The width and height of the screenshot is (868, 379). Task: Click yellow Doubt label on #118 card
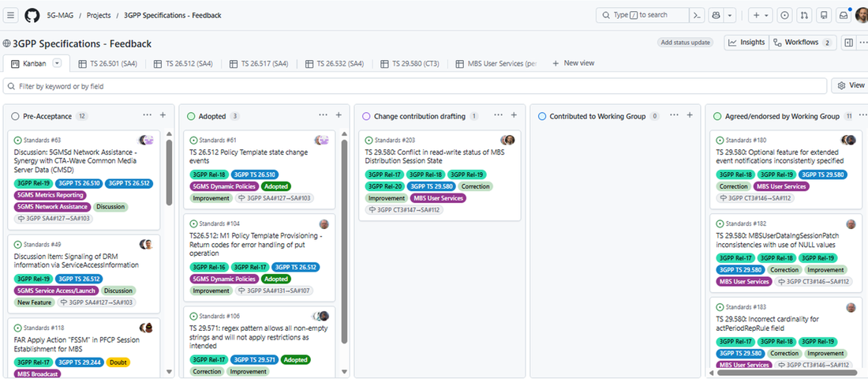click(x=118, y=362)
